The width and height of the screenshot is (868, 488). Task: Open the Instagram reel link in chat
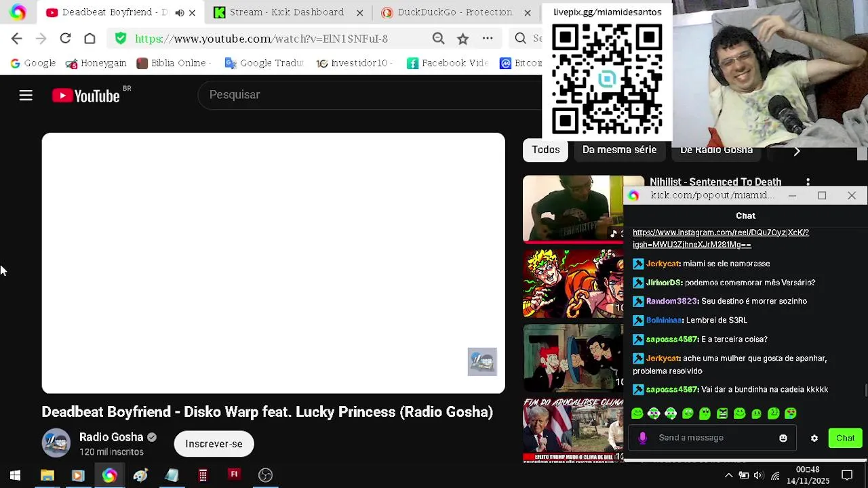pyautogui.click(x=721, y=239)
